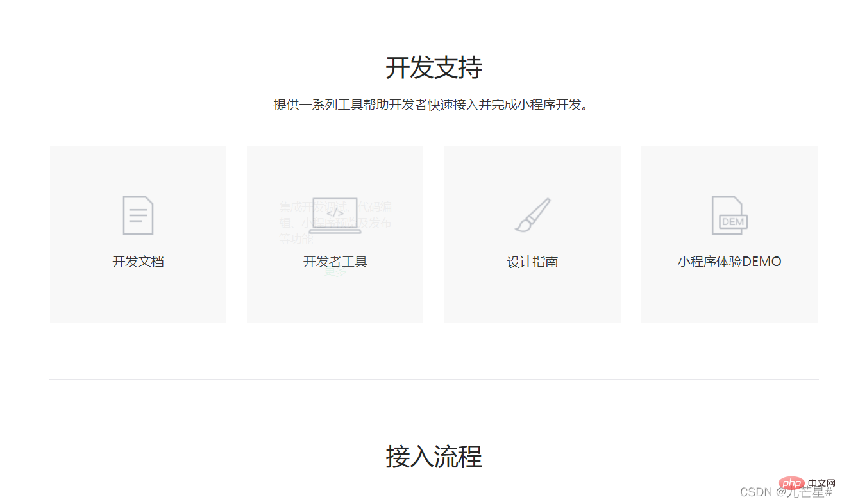The image size is (842, 504).
Task: Click the document icon above 开发文档
Action: click(138, 215)
